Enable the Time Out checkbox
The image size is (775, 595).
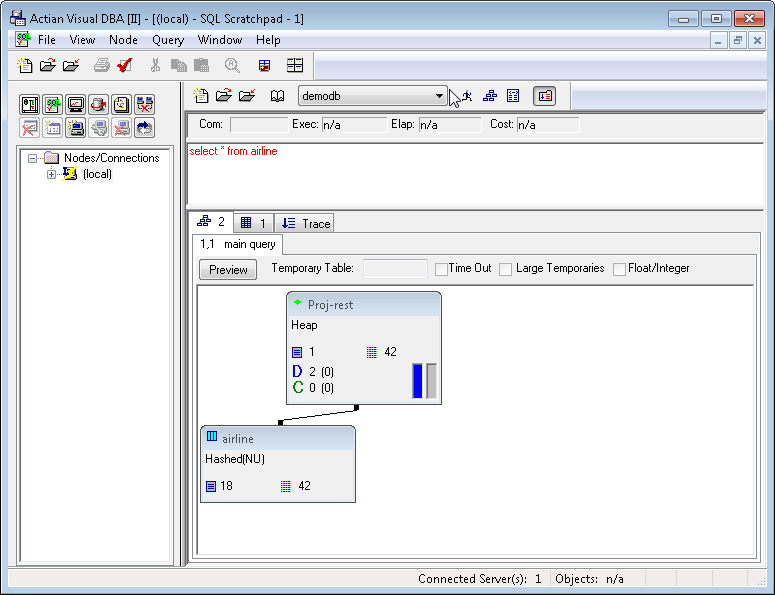(441, 269)
